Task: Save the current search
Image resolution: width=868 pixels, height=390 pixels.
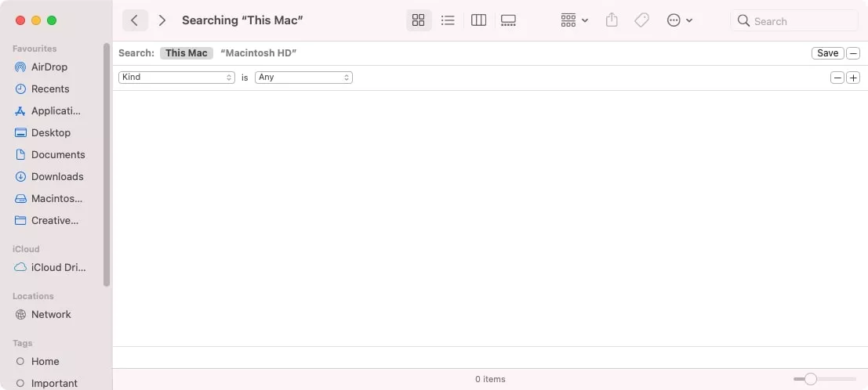Action: [827, 53]
